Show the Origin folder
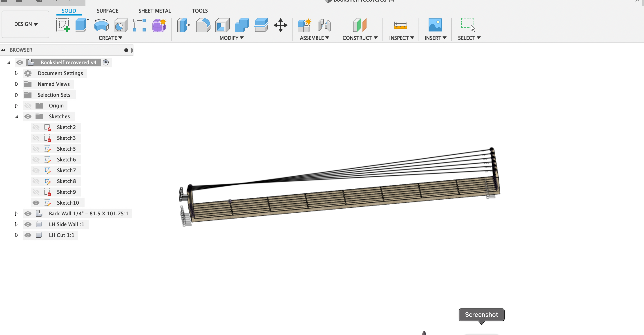Viewport: 644px width, 335px height. click(28, 105)
